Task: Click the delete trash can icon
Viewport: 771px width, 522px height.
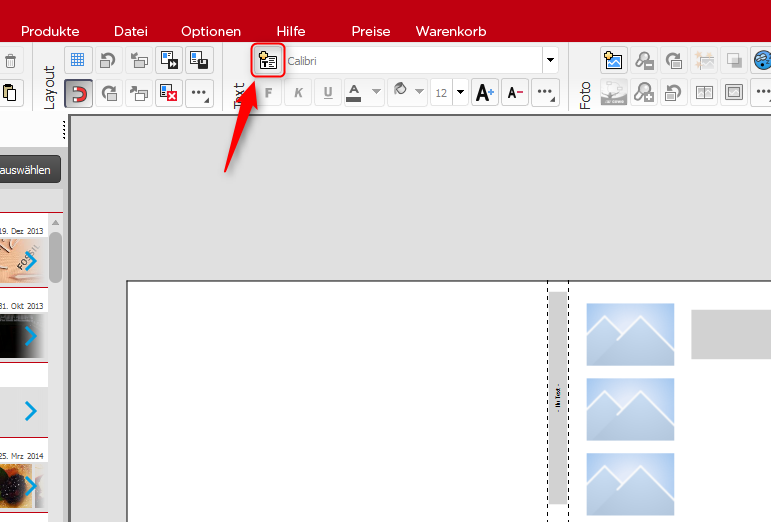Action: (x=10, y=61)
